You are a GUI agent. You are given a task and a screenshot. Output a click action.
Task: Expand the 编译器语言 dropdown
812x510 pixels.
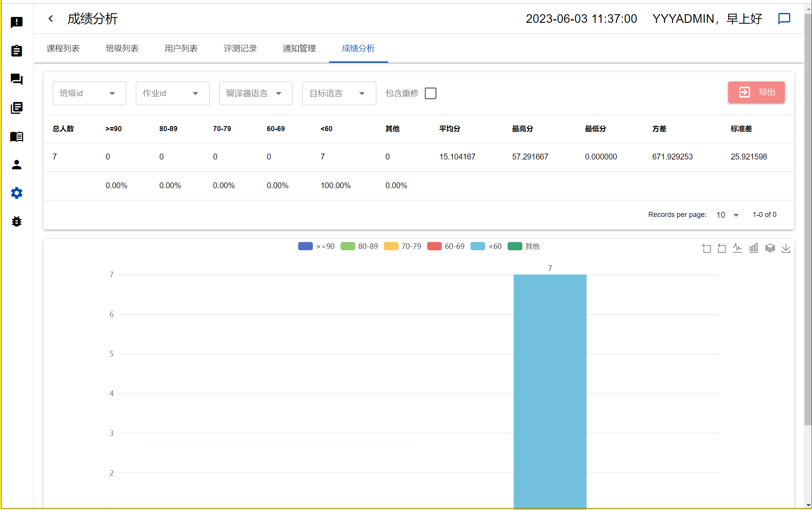pyautogui.click(x=255, y=93)
